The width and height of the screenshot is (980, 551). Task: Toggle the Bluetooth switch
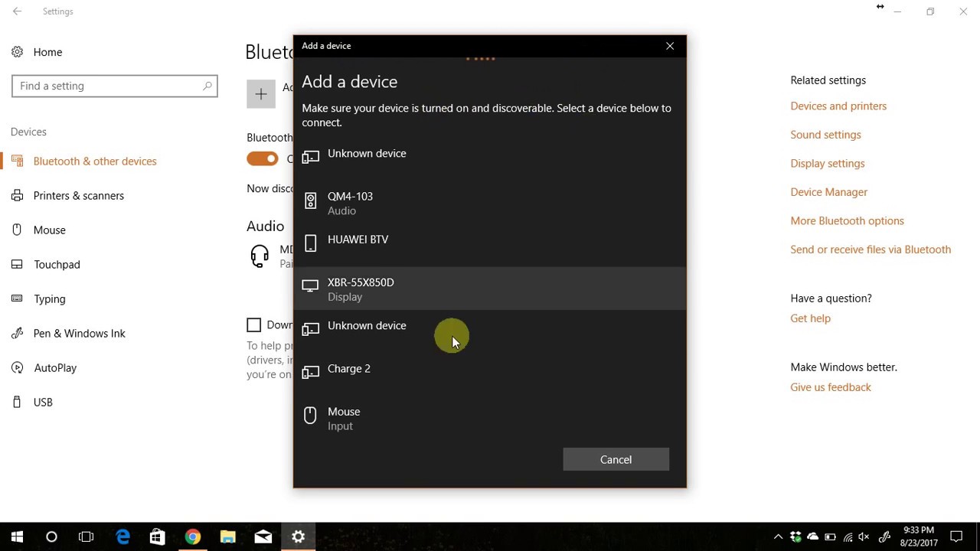coord(262,158)
